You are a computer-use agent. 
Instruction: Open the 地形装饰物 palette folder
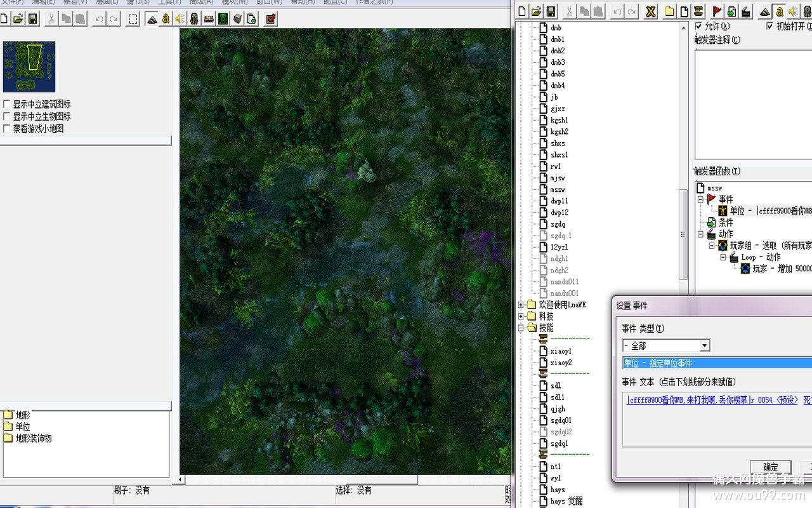(x=34, y=438)
